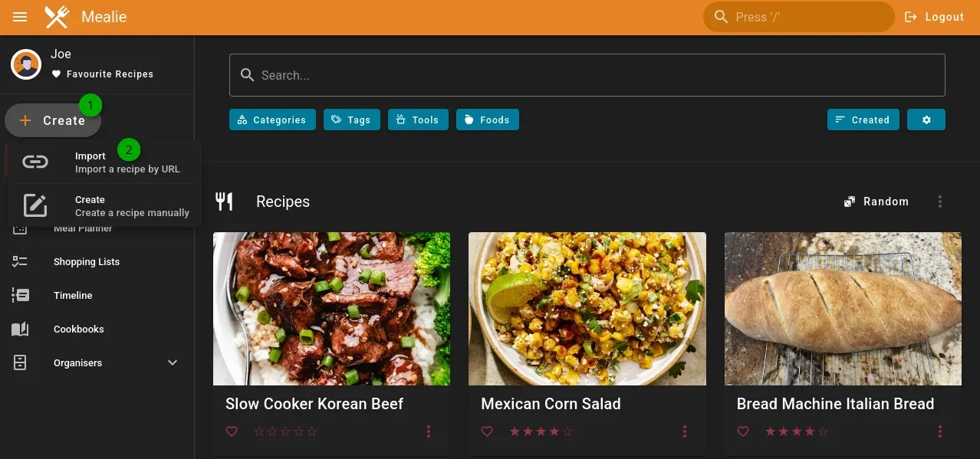Click the Meal Planner calendar icon
980x459 pixels.
pyautogui.click(x=20, y=228)
